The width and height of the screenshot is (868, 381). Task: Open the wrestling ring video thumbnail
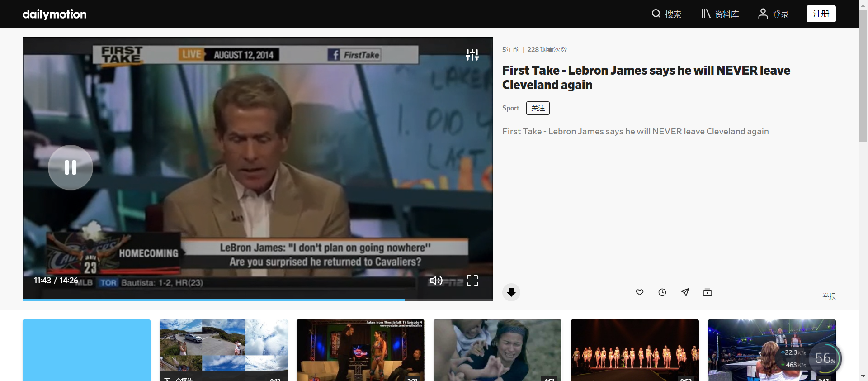772,350
